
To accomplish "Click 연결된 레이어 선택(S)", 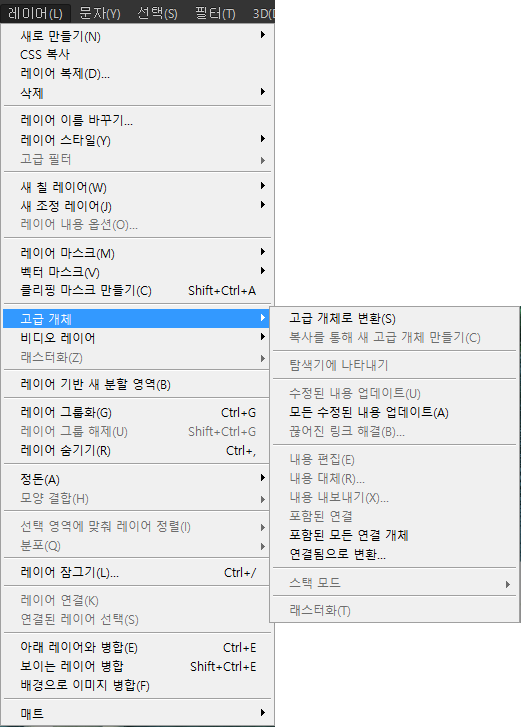I will [x=137, y=620].
